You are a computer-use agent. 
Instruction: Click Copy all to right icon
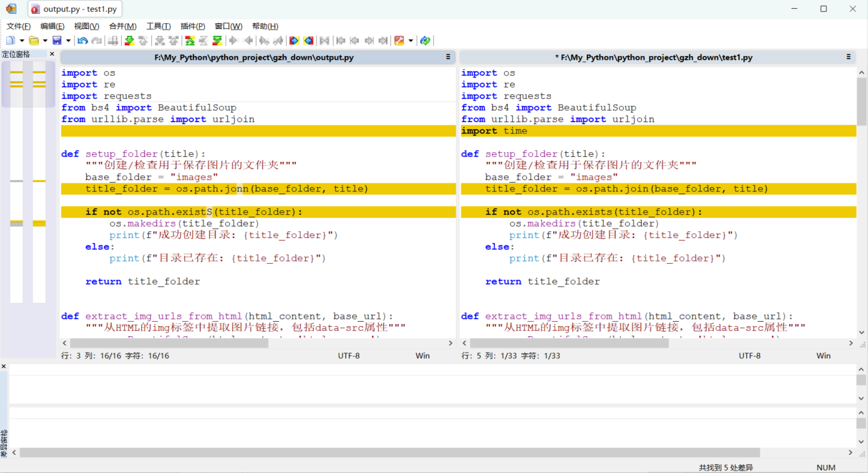(294, 41)
